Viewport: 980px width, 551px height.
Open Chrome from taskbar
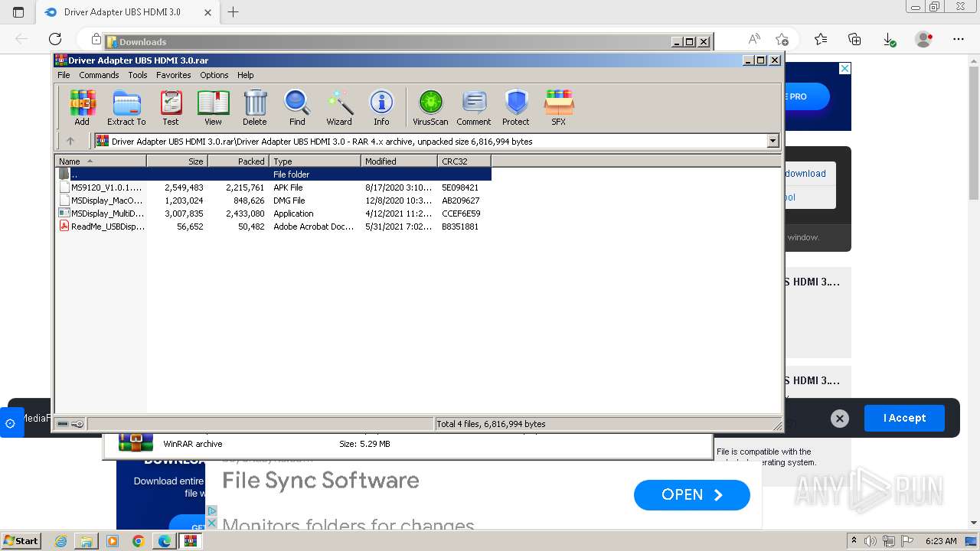(138, 541)
